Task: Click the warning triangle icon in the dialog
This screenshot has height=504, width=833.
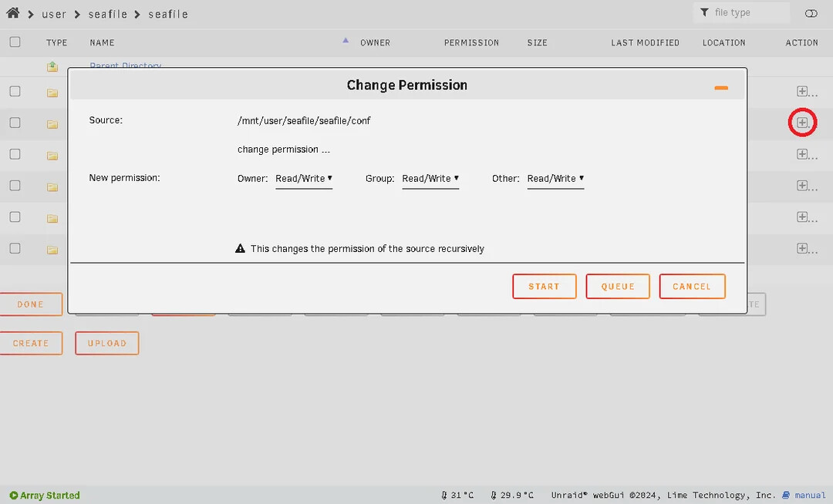Action: [x=240, y=248]
